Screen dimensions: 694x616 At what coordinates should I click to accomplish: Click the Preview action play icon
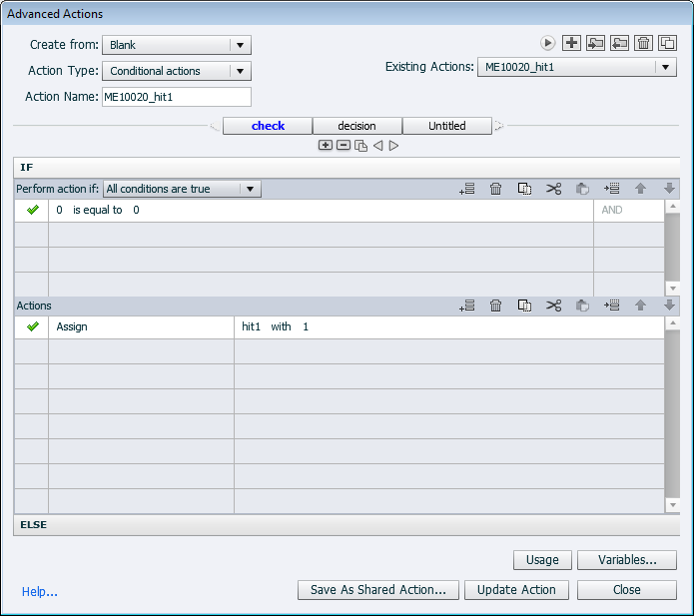[x=547, y=43]
